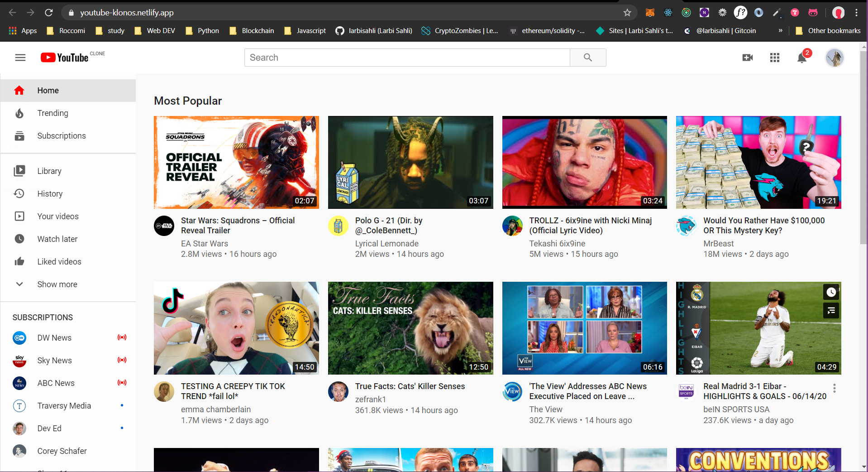The image size is (868, 472).
Task: Open ABC News subscription
Action: point(68,383)
